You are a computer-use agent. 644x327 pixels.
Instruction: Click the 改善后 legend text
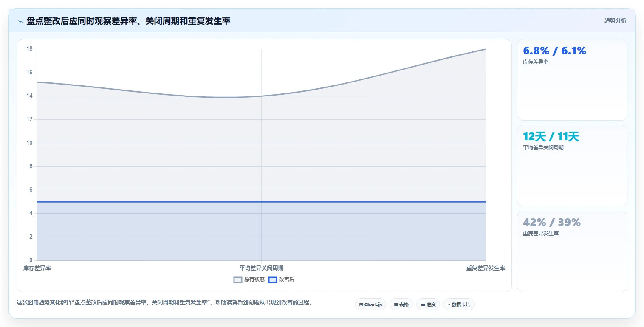(x=287, y=279)
